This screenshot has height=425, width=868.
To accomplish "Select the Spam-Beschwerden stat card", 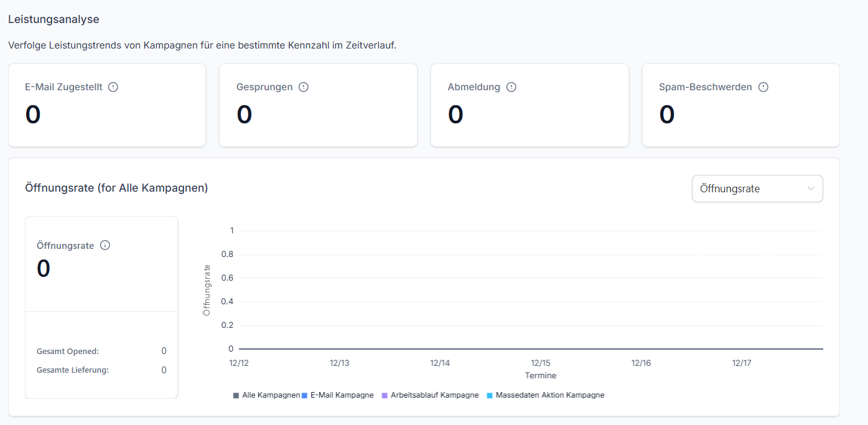I will 740,105.
